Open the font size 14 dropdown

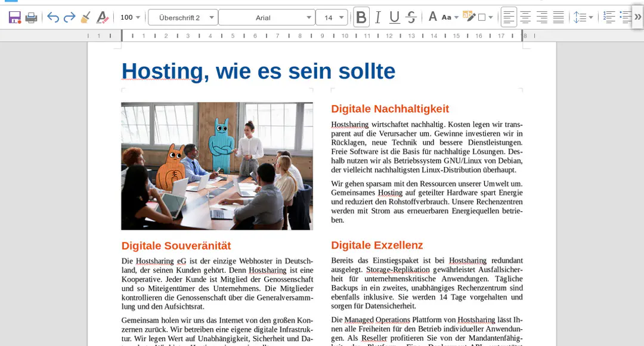(341, 17)
